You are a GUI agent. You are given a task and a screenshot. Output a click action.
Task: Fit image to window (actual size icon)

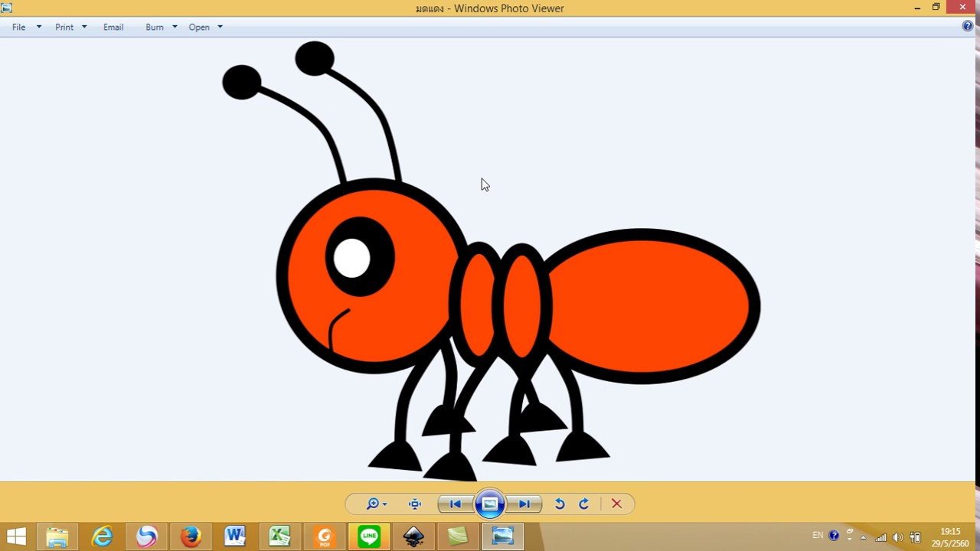point(415,504)
